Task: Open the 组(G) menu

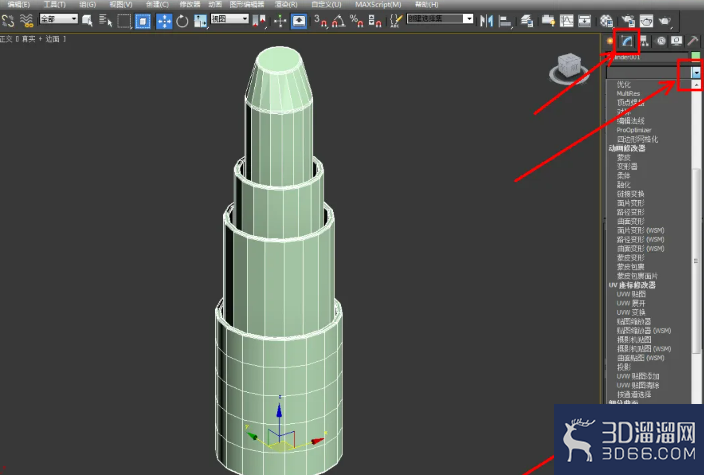Action: click(x=88, y=4)
